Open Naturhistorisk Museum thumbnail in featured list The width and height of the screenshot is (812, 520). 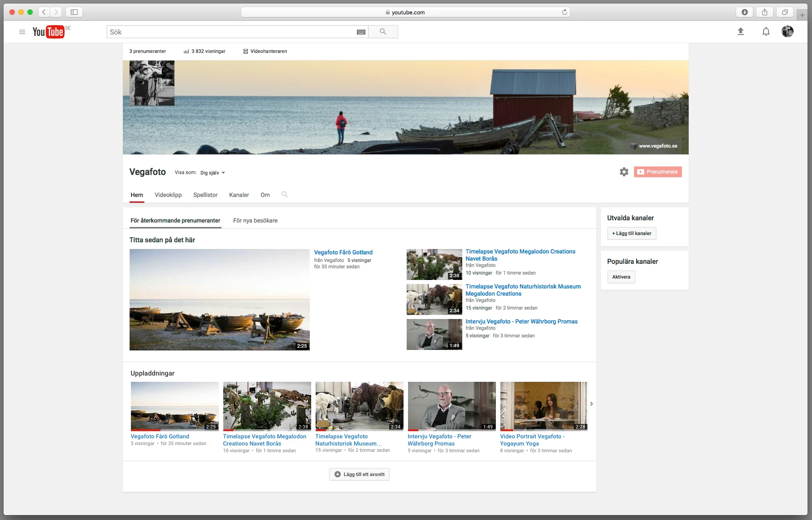434,299
